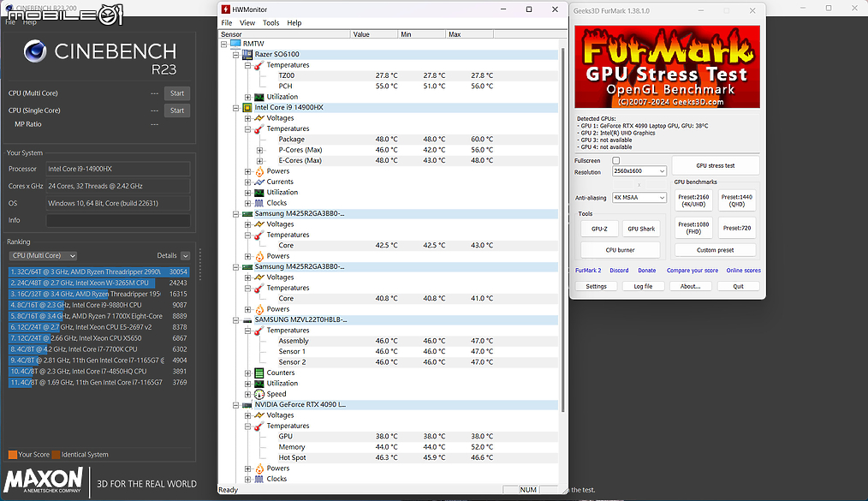Click the Clocks icon under NVIDIA GeForce RTX 4090
This screenshot has height=501, width=868.
tap(259, 479)
